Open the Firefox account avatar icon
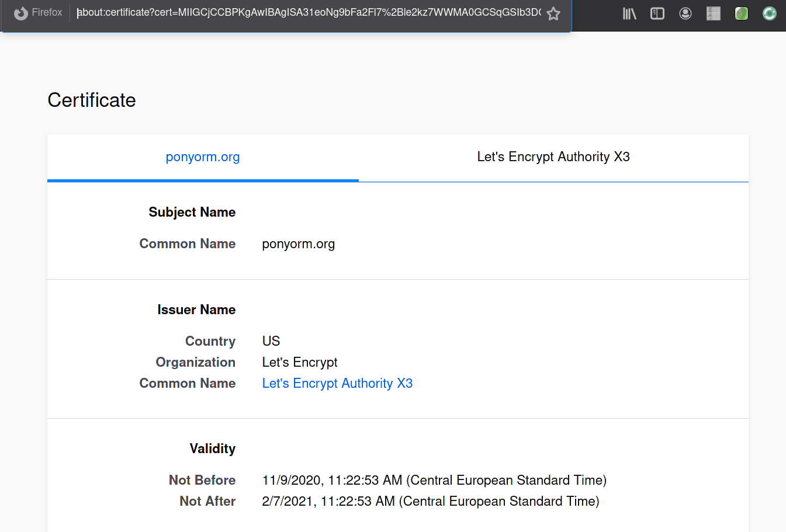786x532 pixels. tap(685, 13)
